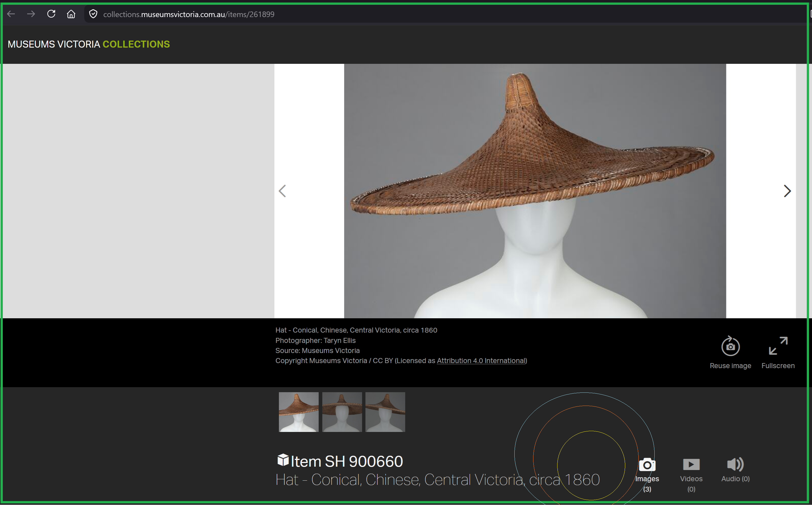Go back using browser back arrow
The height and width of the screenshot is (505, 812).
[11, 14]
